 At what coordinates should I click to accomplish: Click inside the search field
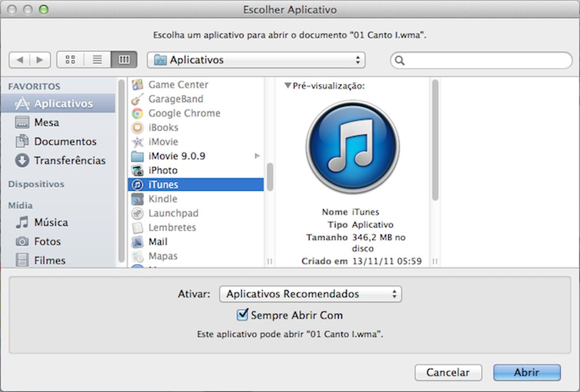click(481, 60)
